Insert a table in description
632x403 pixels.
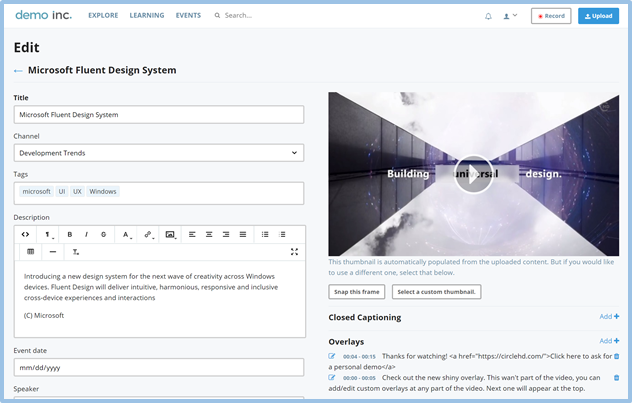30,251
